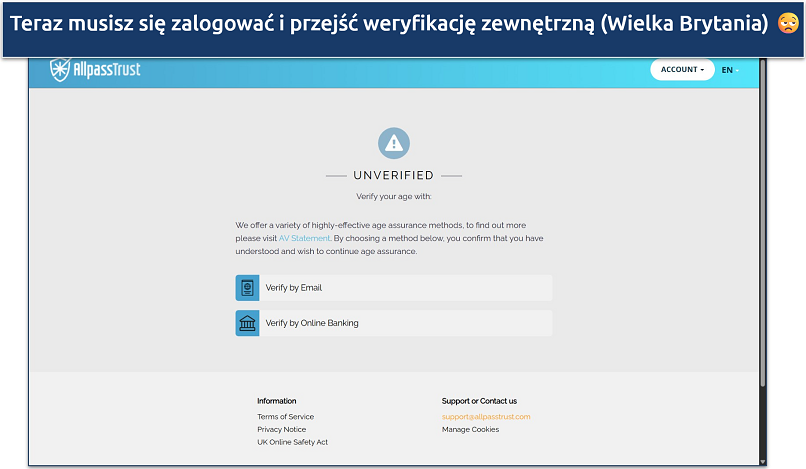Image resolution: width=806 pixels, height=469 pixels.
Task: Open the ACCOUNT dropdown menu
Action: (681, 70)
